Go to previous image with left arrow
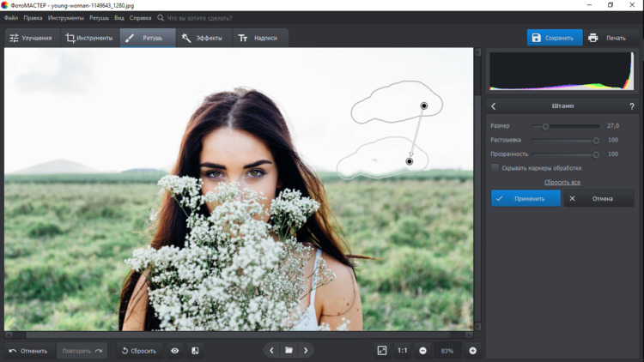644x362 pixels. (x=271, y=351)
